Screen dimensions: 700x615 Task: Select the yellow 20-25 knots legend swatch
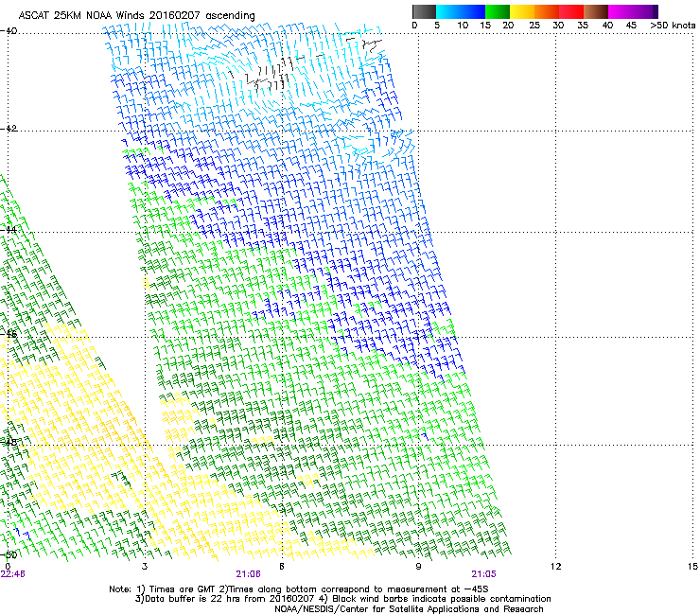pos(522,11)
